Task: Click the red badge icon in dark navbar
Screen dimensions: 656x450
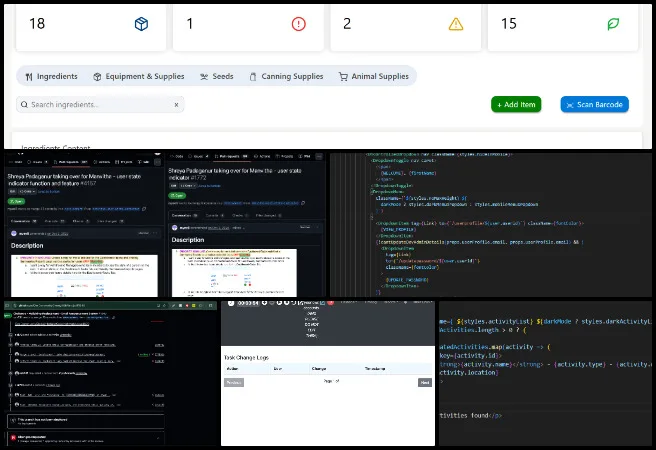Action: point(331,302)
